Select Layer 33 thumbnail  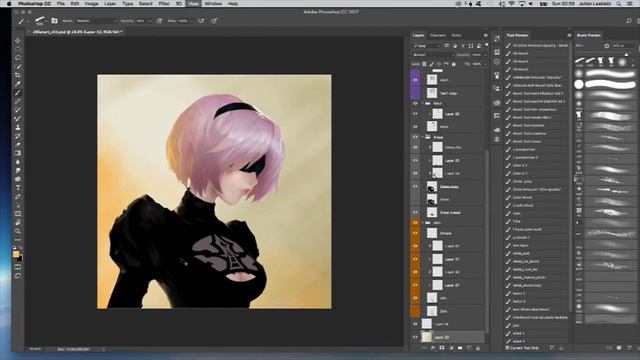(427, 337)
